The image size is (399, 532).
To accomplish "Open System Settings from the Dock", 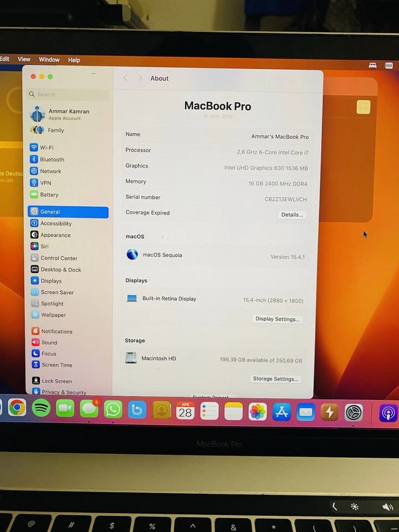I will (x=354, y=412).
